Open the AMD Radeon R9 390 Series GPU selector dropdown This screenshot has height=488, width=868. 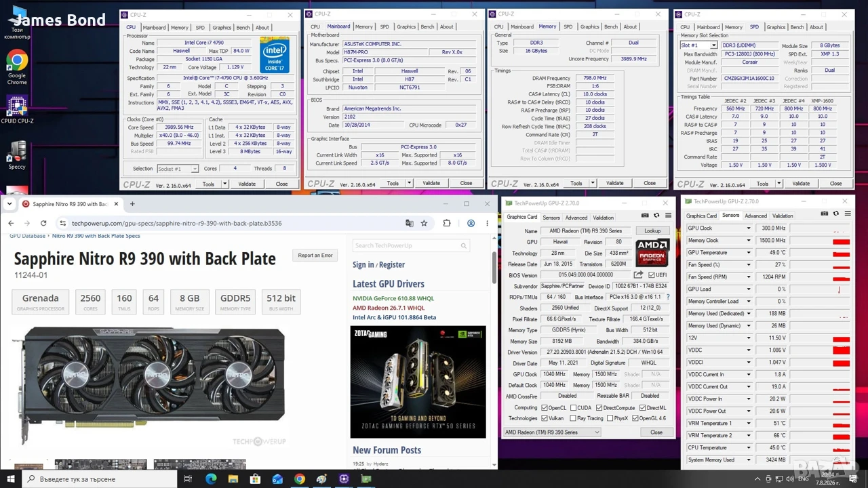tap(553, 432)
